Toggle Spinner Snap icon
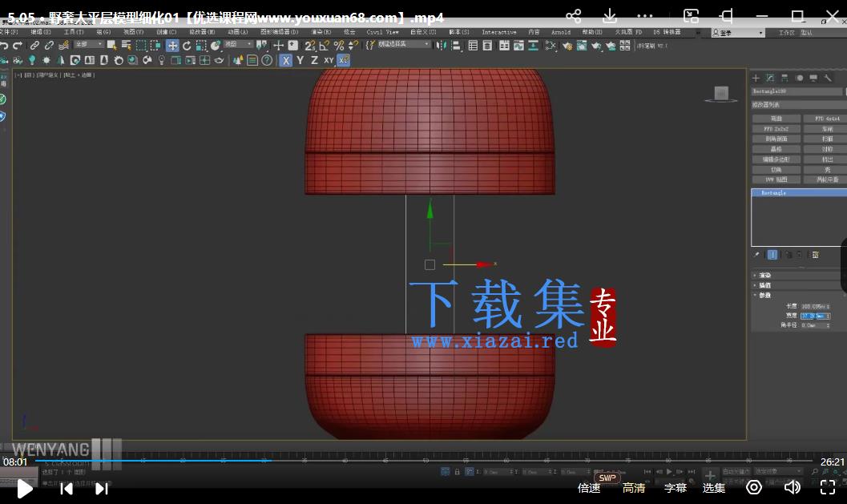 point(353,46)
